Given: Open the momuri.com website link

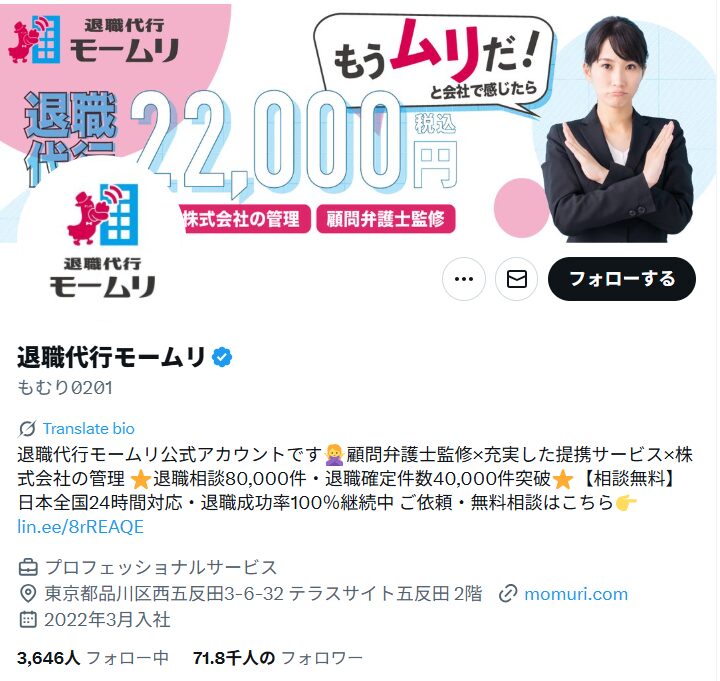Looking at the screenshot, I should 576,594.
